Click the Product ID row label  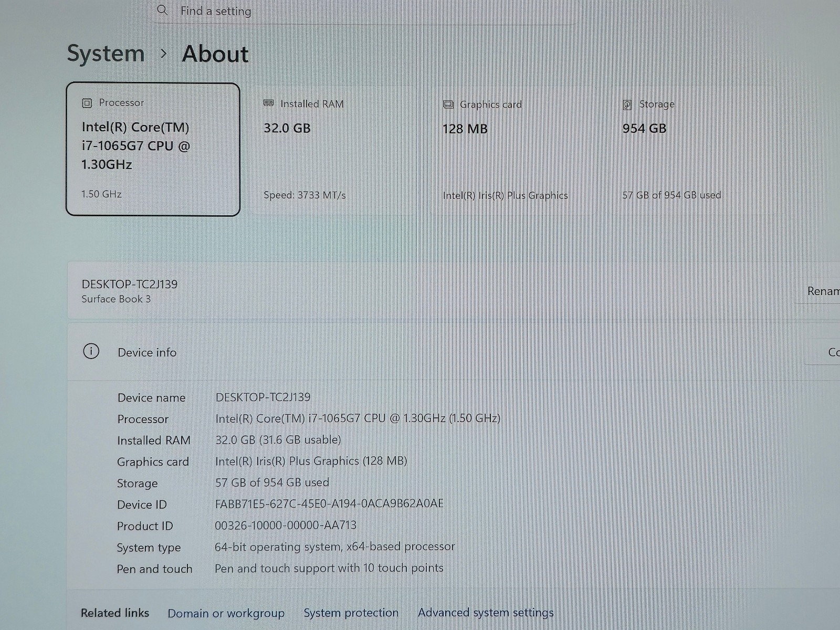pos(144,526)
